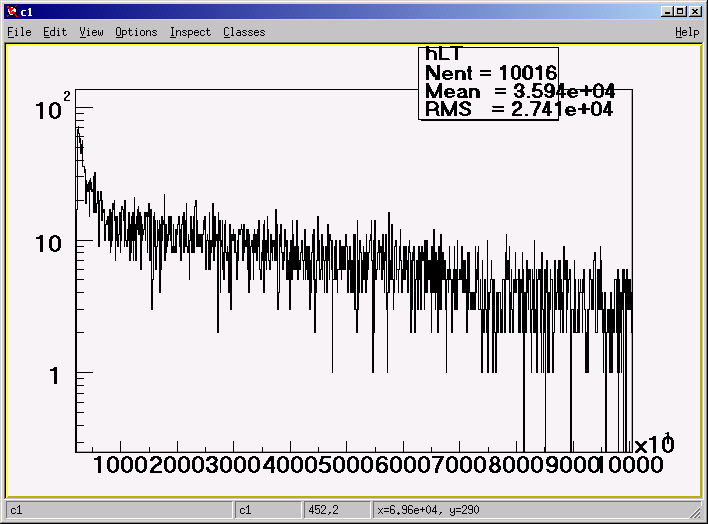The image size is (708, 524).
Task: Open the Options menu
Action: 136,32
